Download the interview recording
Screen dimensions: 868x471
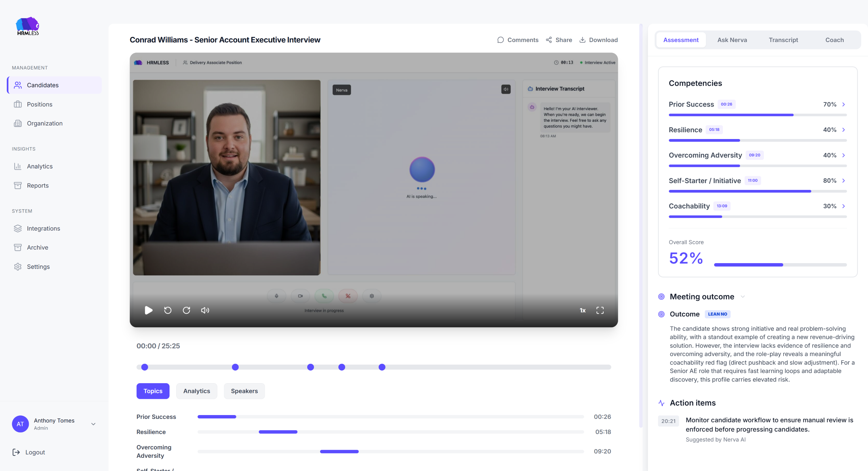pyautogui.click(x=598, y=40)
